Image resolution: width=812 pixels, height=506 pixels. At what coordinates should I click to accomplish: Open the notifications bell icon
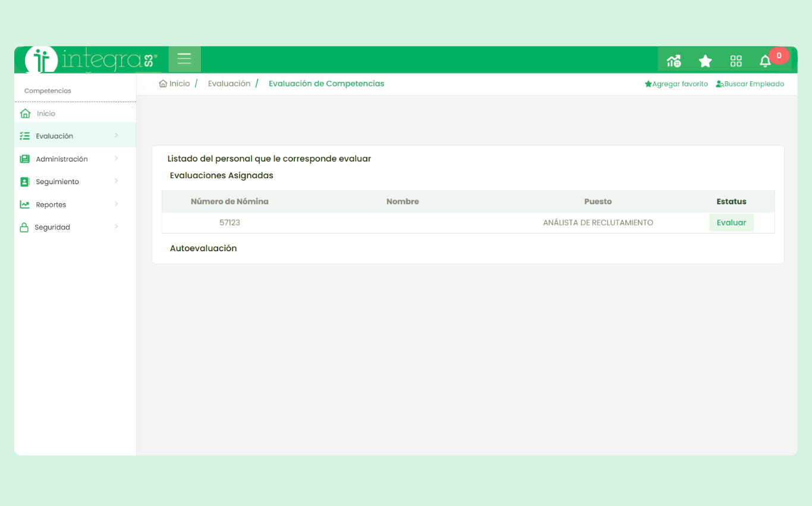coord(765,61)
